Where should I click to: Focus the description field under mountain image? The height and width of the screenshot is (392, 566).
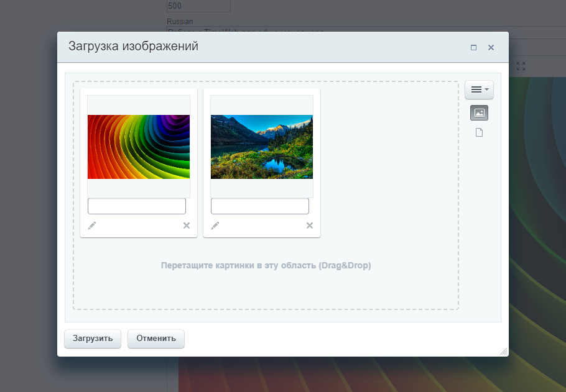[260, 206]
